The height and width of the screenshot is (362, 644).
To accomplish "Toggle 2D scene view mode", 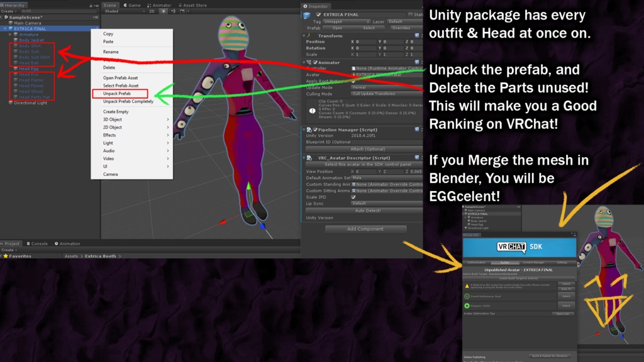I will click(x=152, y=11).
